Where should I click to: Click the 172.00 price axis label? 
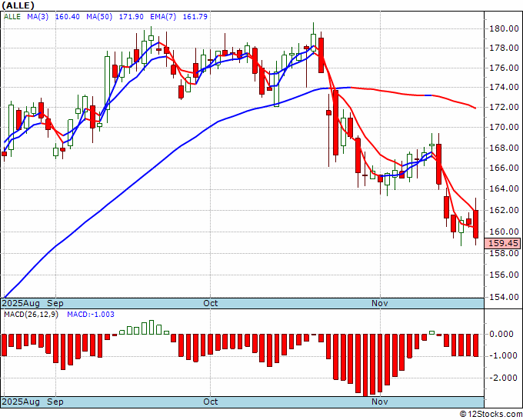(504, 107)
